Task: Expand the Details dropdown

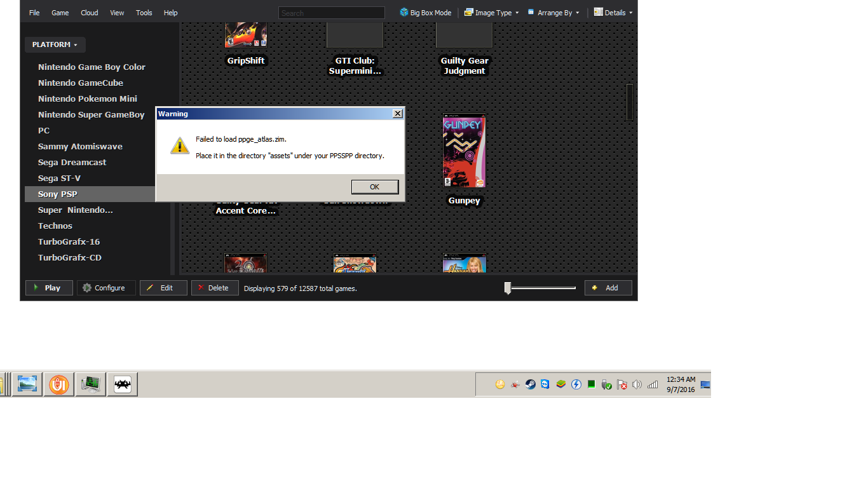Action: point(613,13)
